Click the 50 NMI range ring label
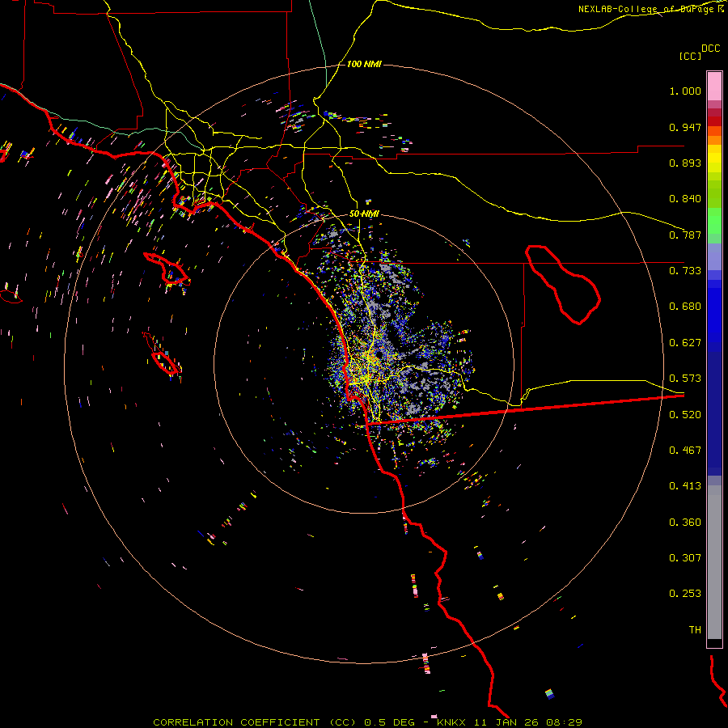The height and width of the screenshot is (728, 728). [x=364, y=214]
